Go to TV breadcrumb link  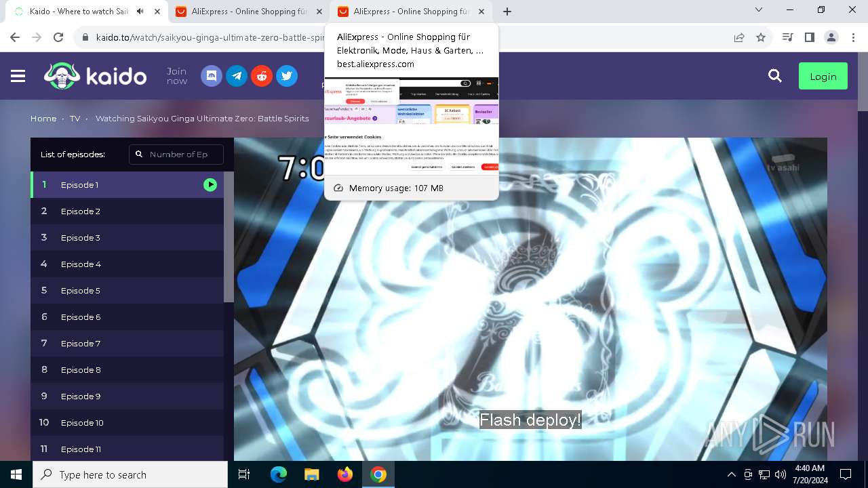click(75, 118)
